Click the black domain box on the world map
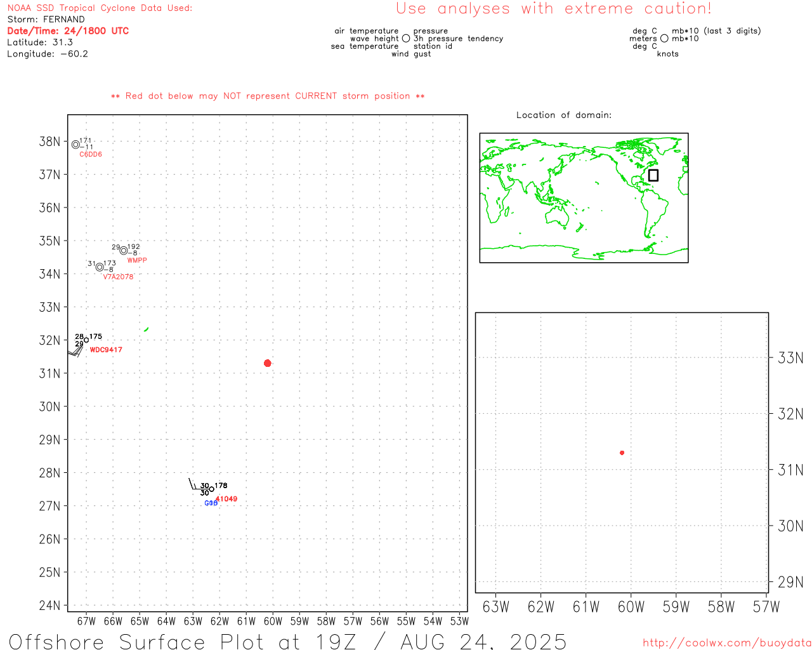The height and width of the screenshot is (650, 812). click(x=653, y=175)
